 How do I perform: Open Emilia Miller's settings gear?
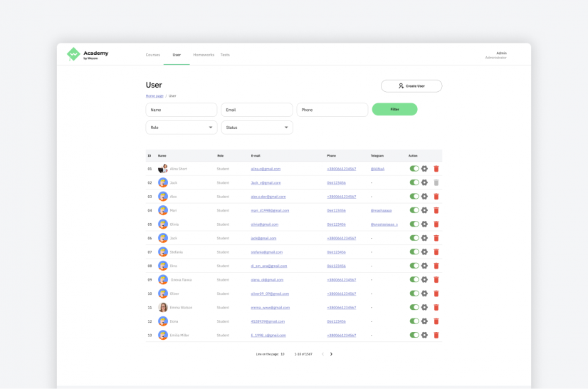pyautogui.click(x=424, y=335)
